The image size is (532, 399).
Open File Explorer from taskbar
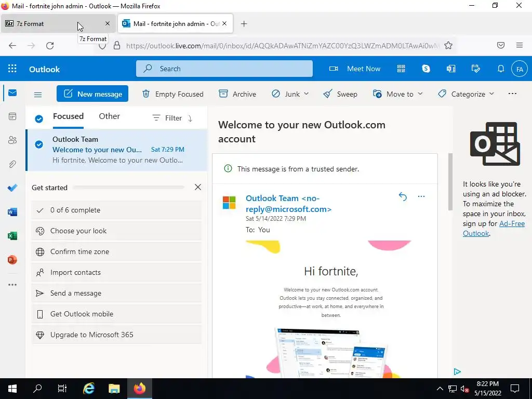pos(114,389)
